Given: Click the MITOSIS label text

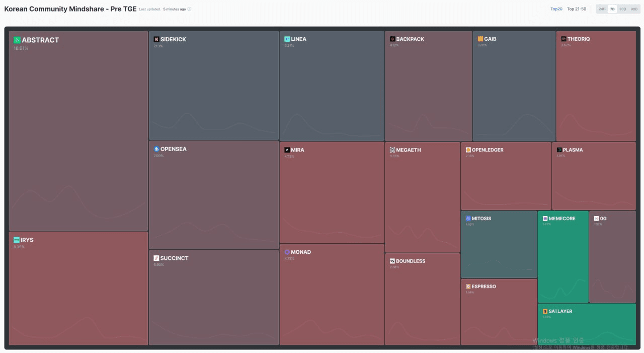Looking at the screenshot, I should (481, 219).
